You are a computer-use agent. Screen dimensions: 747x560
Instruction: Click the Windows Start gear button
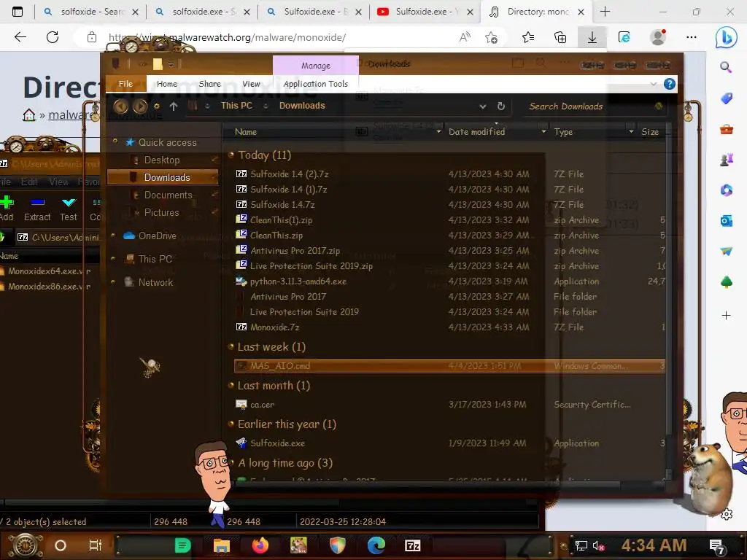point(26,545)
